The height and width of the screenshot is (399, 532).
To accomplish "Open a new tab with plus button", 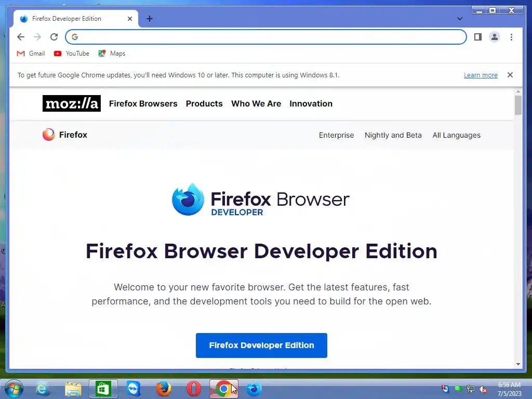I will tap(149, 19).
